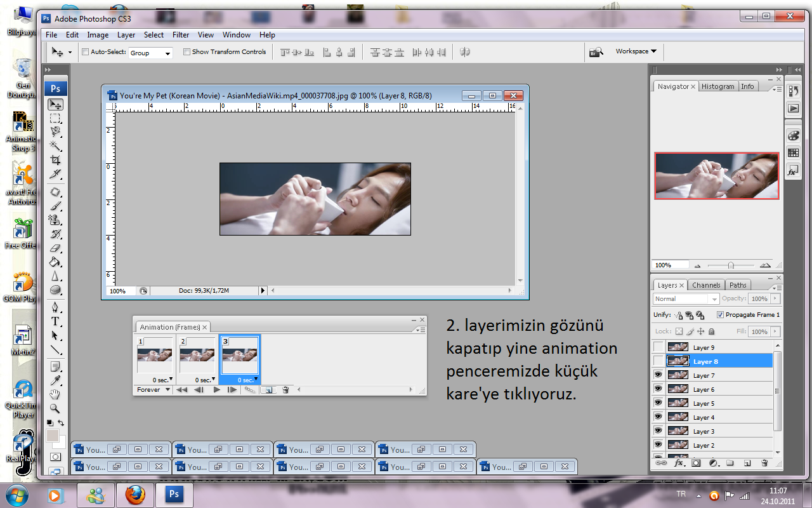Image resolution: width=812 pixels, height=508 pixels.
Task: Click the duplicate frame icon in Animation panel
Action: tap(268, 390)
